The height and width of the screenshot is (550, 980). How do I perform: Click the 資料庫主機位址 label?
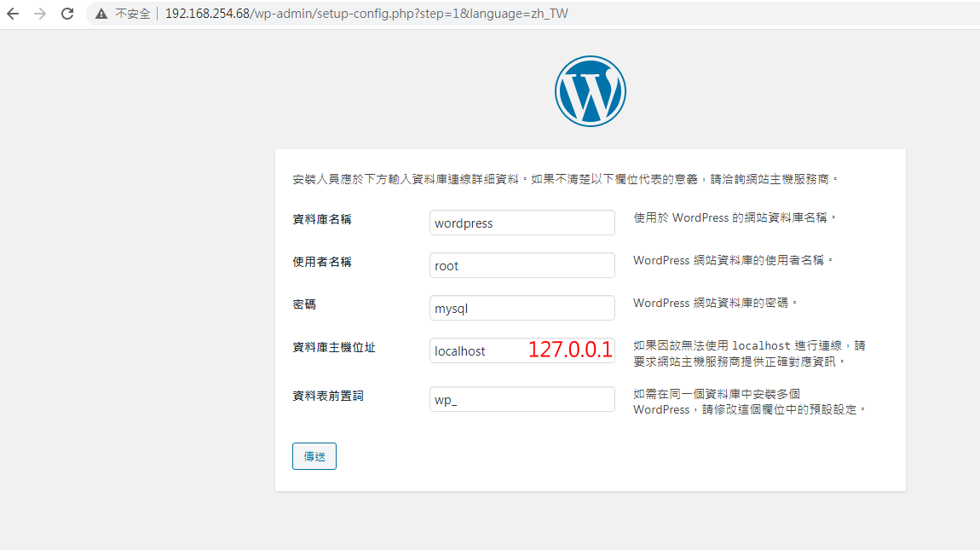333,347
